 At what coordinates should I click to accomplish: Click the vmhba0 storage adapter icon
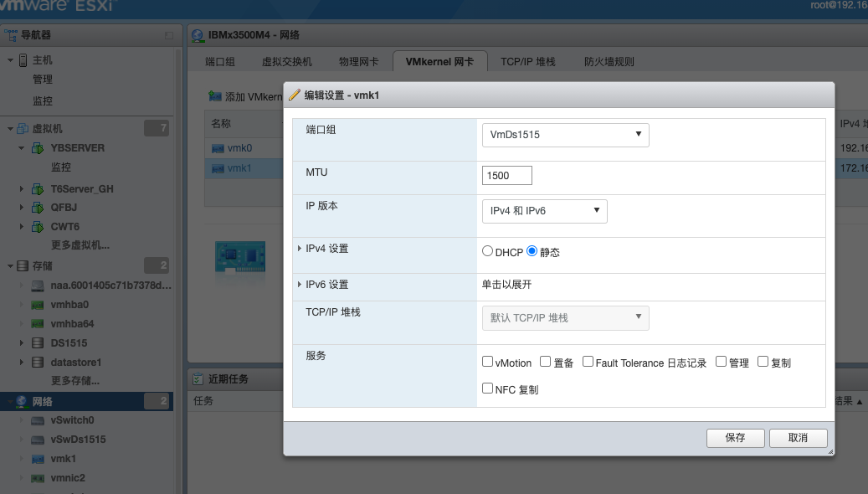(38, 305)
